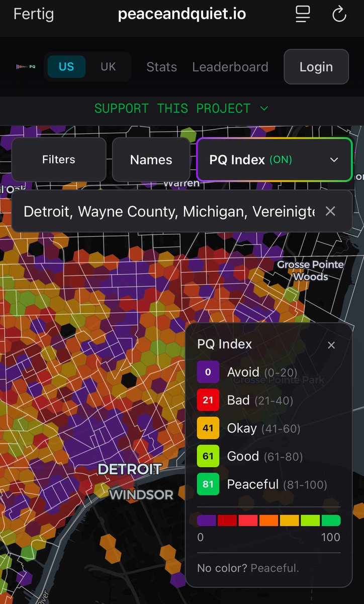Click the PQ Index legend title

tap(225, 345)
